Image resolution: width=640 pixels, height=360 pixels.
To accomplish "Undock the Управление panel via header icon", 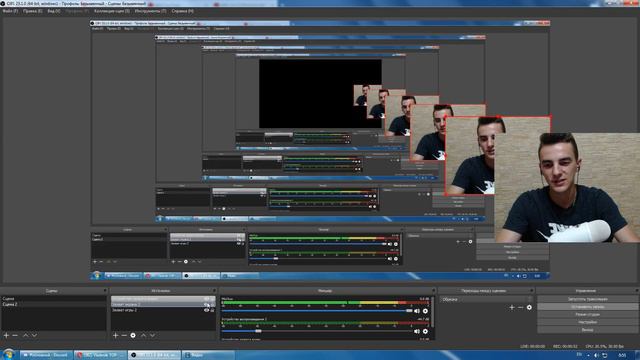I will pos(637,291).
